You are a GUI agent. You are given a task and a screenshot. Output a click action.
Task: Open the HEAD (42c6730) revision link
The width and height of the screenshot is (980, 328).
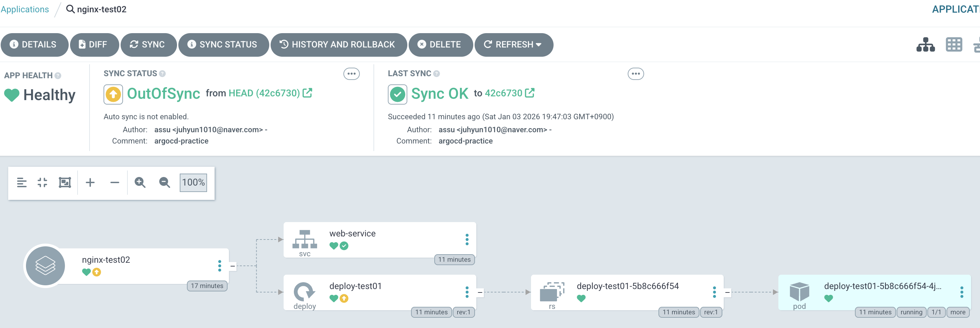click(264, 93)
